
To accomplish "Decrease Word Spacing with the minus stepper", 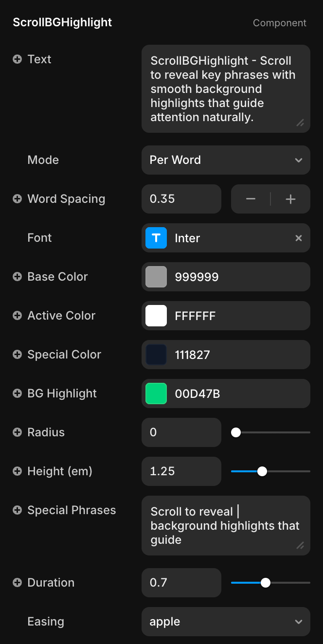I will pyautogui.click(x=251, y=199).
